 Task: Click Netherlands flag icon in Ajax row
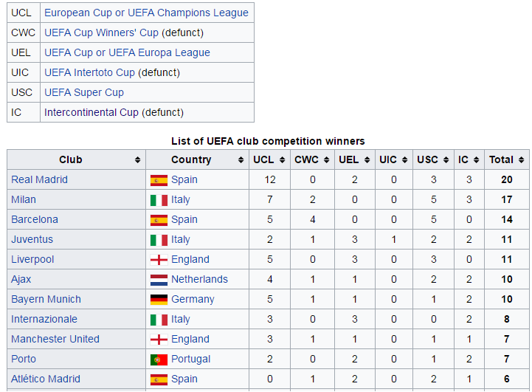click(159, 280)
